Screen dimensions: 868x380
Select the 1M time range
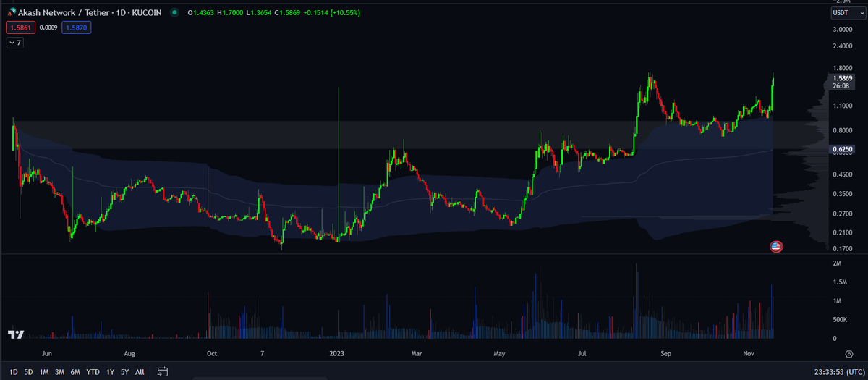tap(44, 371)
